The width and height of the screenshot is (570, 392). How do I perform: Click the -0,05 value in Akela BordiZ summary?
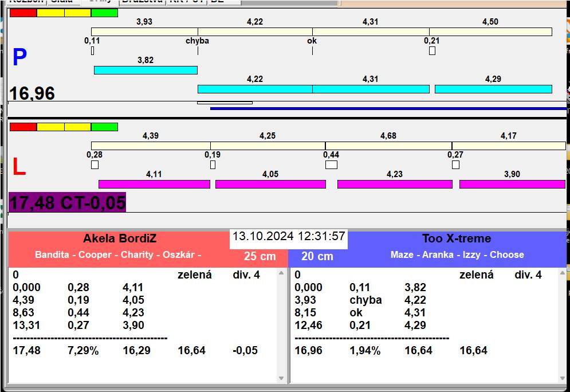(245, 351)
